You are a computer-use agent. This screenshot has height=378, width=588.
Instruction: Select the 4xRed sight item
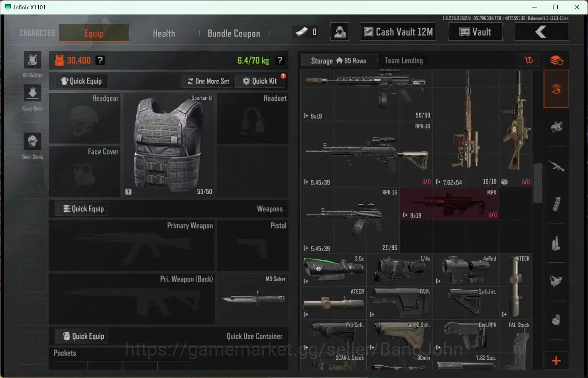466,270
